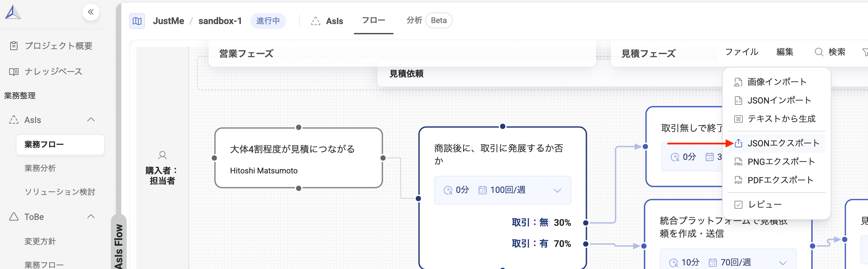
Task: Choose レビュー from the menu
Action: tap(776, 205)
